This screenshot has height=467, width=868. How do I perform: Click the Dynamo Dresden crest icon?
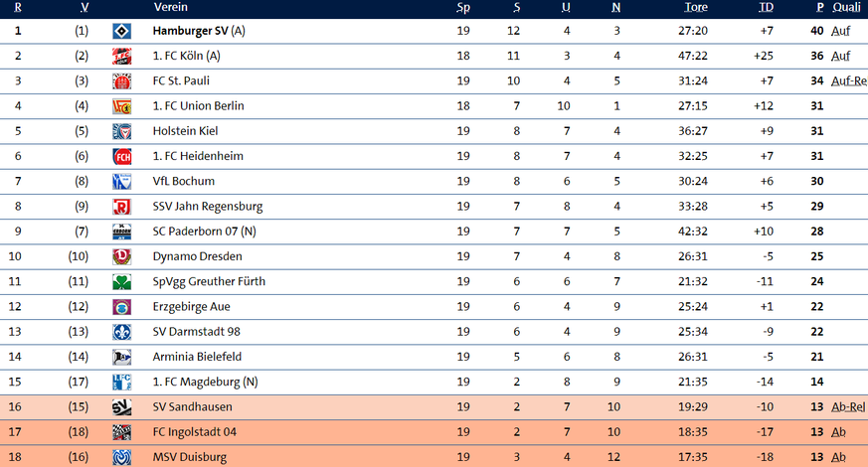coord(122,256)
